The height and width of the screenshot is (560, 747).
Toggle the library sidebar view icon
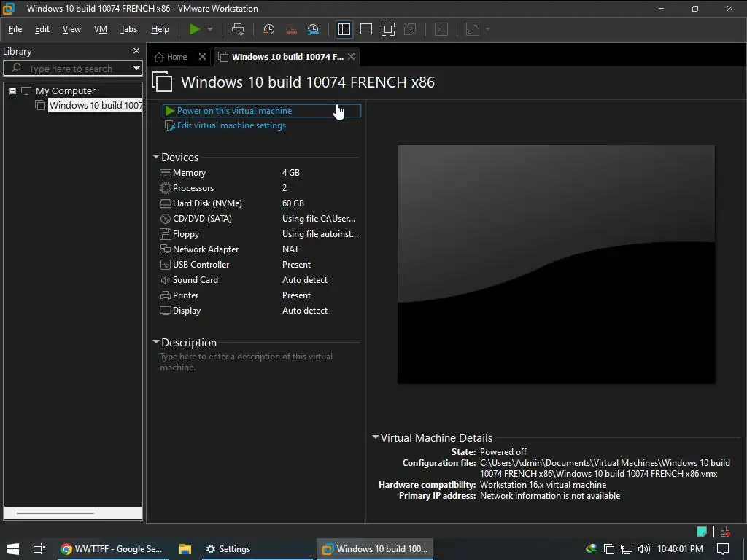(x=344, y=29)
